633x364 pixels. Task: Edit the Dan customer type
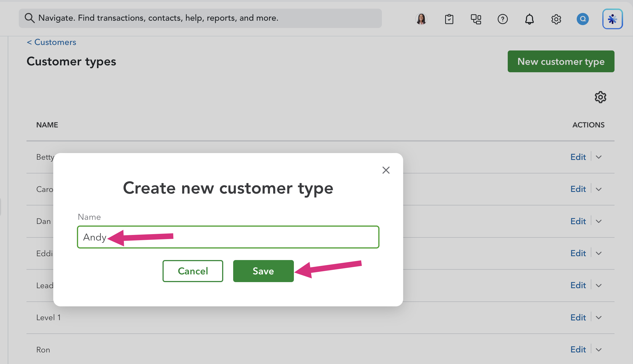pyautogui.click(x=578, y=221)
